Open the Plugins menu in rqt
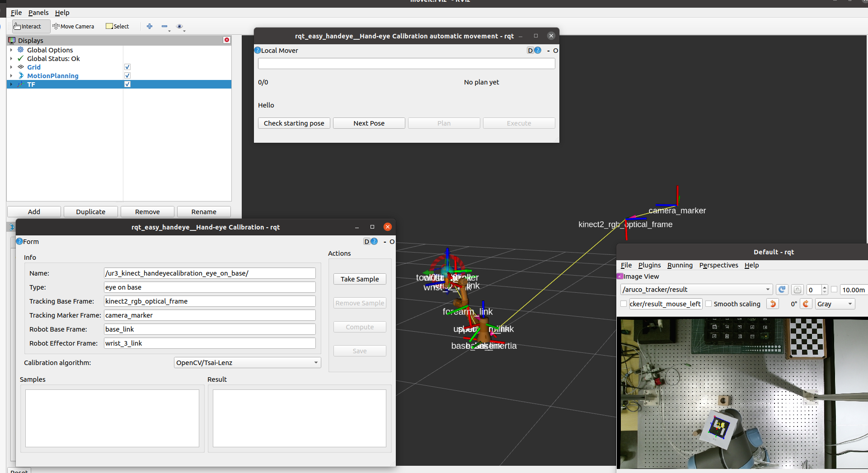Screen dimensions: 868x473 coord(649,265)
